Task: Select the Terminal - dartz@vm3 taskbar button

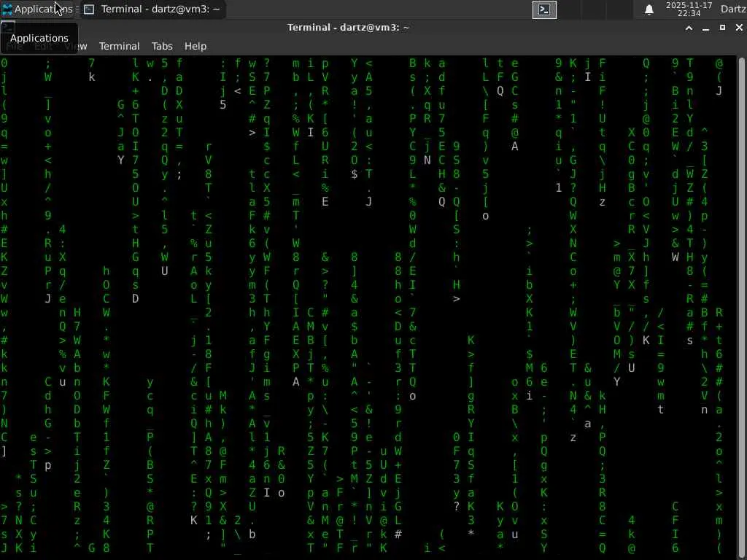Action: 152,9
